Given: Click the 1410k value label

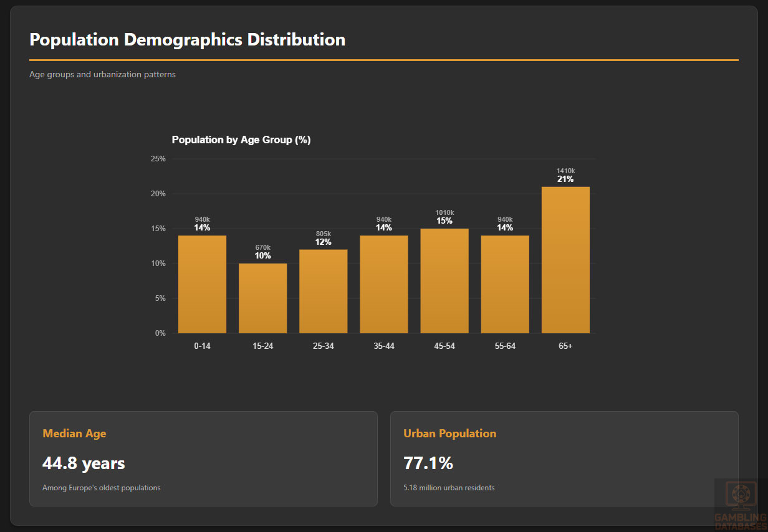Looking at the screenshot, I should [565, 171].
